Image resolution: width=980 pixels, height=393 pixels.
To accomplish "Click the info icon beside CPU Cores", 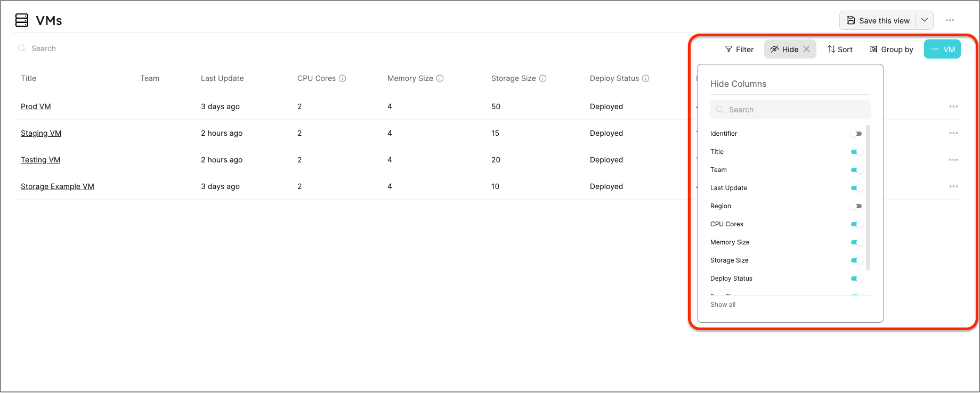I will (x=343, y=78).
